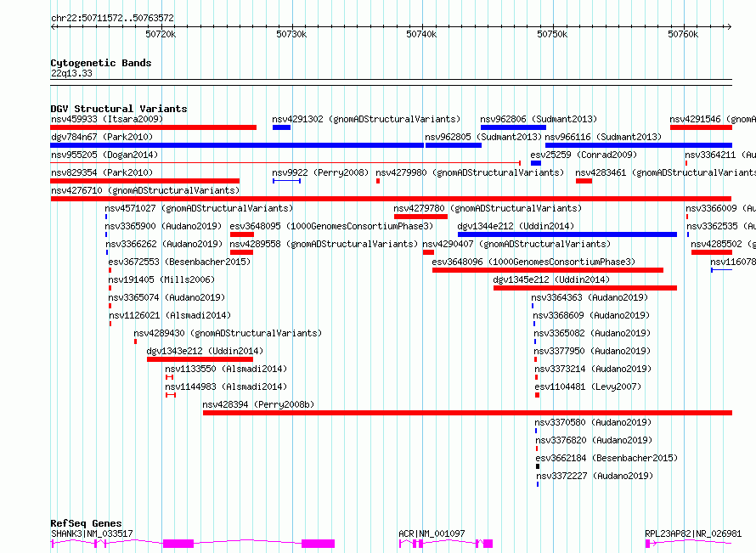This screenshot has width=756, height=553.
Task: Open esv3648095 1000 Genomes variant
Action: click(331, 226)
